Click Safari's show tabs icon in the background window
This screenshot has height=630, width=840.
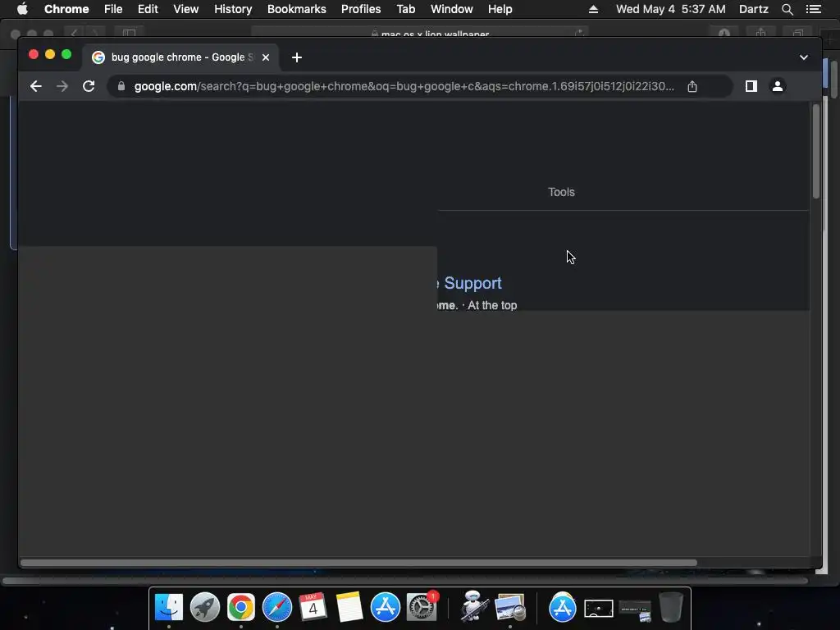click(797, 33)
